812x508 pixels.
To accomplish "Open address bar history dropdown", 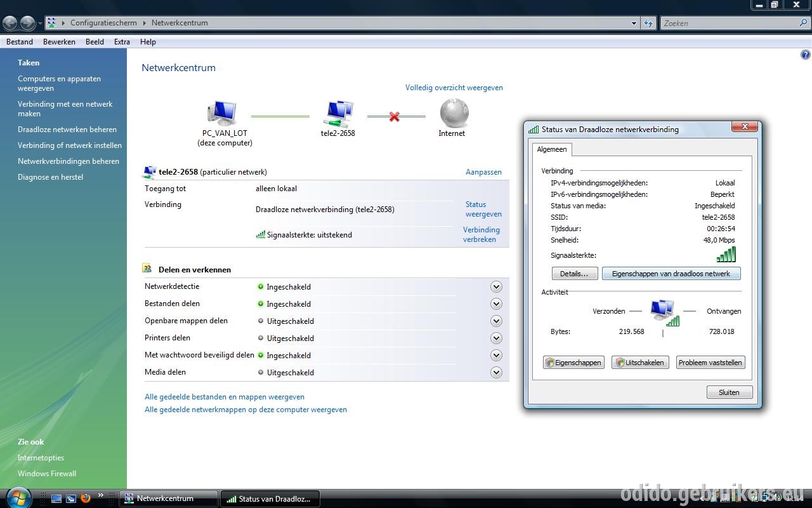I will coord(634,23).
